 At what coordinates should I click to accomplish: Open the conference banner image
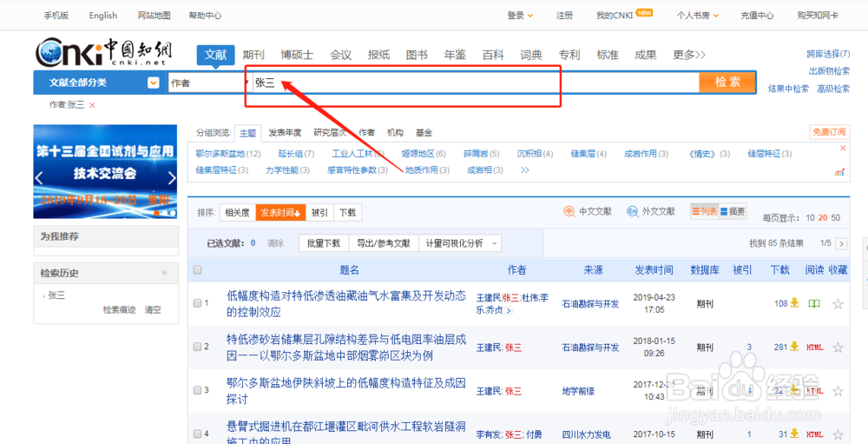105,172
